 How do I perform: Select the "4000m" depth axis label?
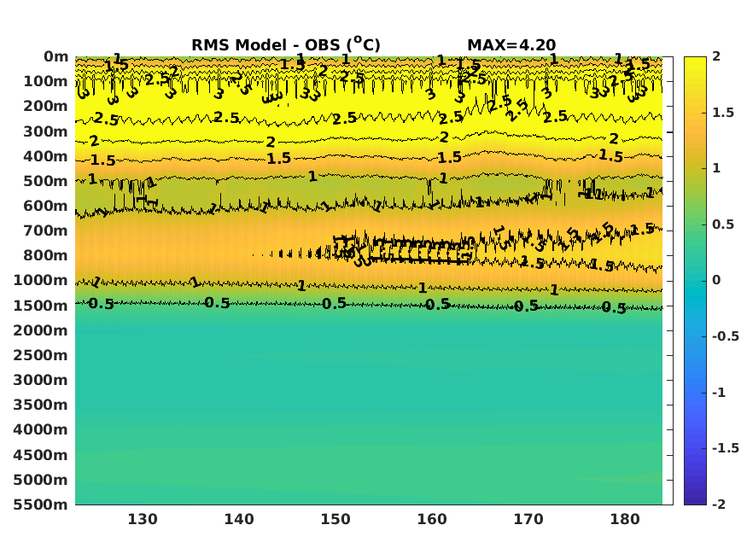pos(41,429)
